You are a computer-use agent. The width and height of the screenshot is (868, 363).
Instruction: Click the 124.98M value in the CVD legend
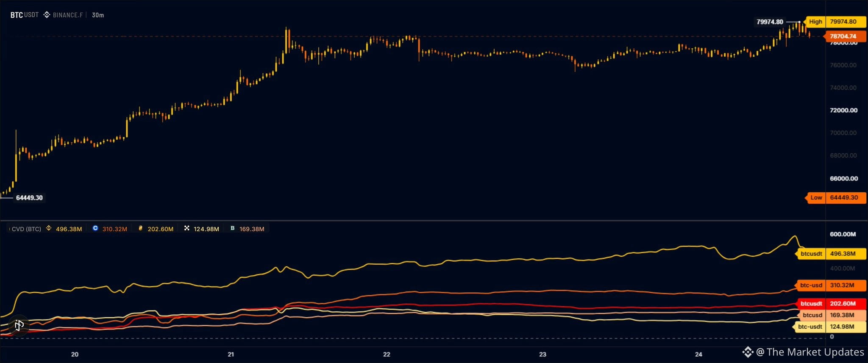click(206, 229)
